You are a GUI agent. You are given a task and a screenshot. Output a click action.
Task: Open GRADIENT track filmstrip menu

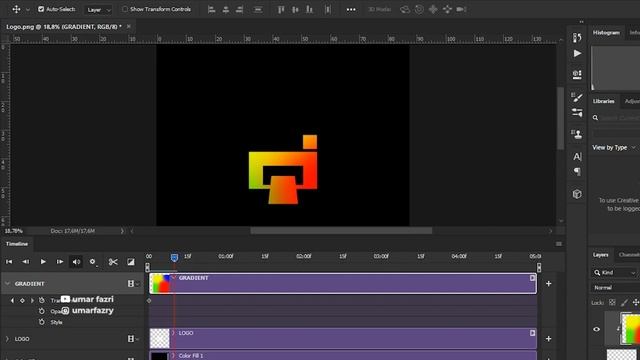coord(133,283)
